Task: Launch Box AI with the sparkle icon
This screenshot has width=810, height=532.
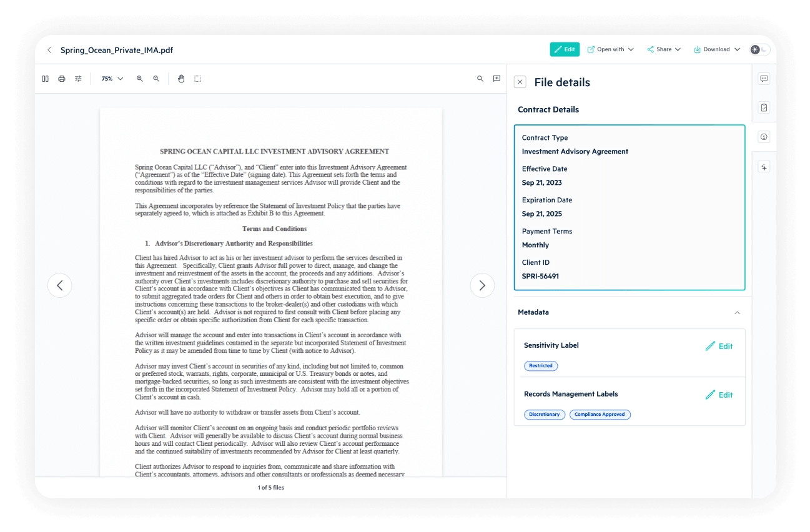Action: point(764,166)
